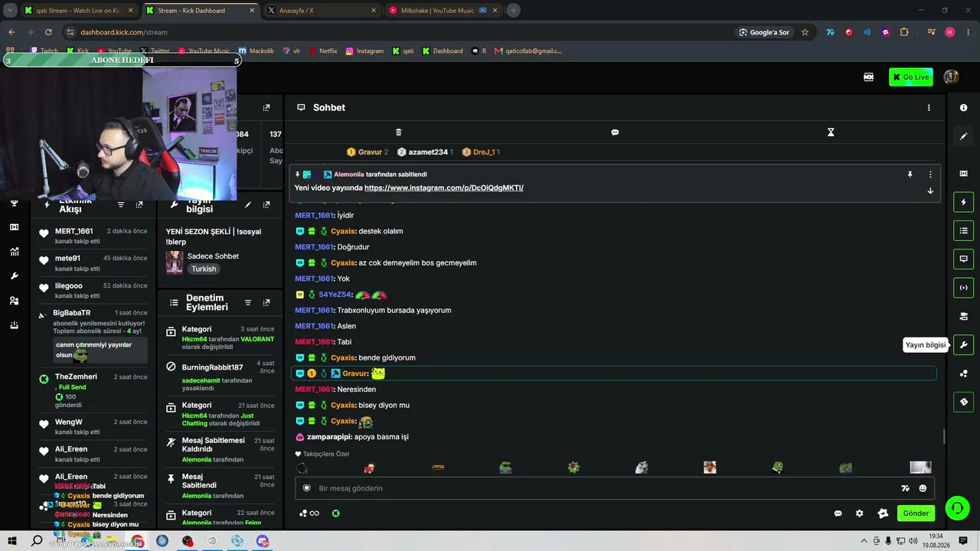Click the green Kick emote icon below input
Viewport: 980px width, 551px height.
[x=335, y=514]
